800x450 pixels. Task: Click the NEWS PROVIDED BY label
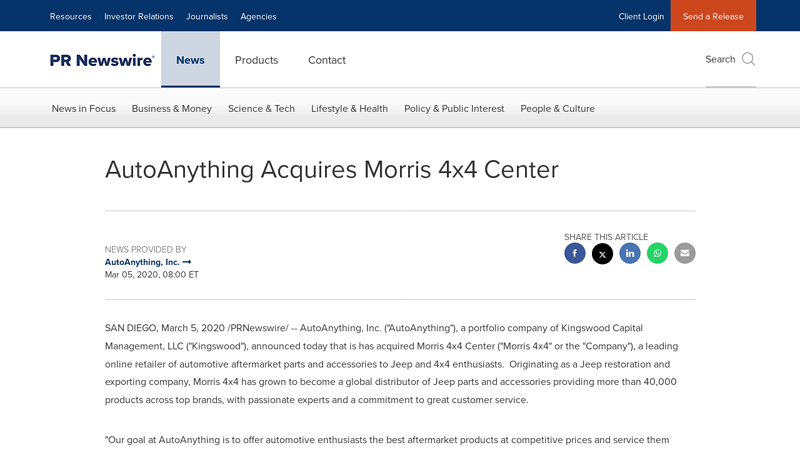click(x=145, y=249)
